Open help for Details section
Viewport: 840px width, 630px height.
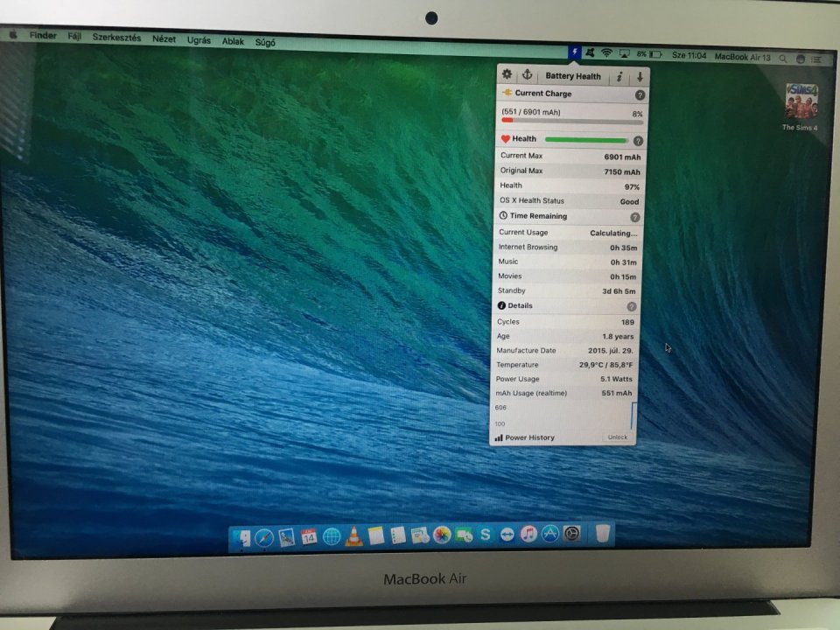coord(632,306)
